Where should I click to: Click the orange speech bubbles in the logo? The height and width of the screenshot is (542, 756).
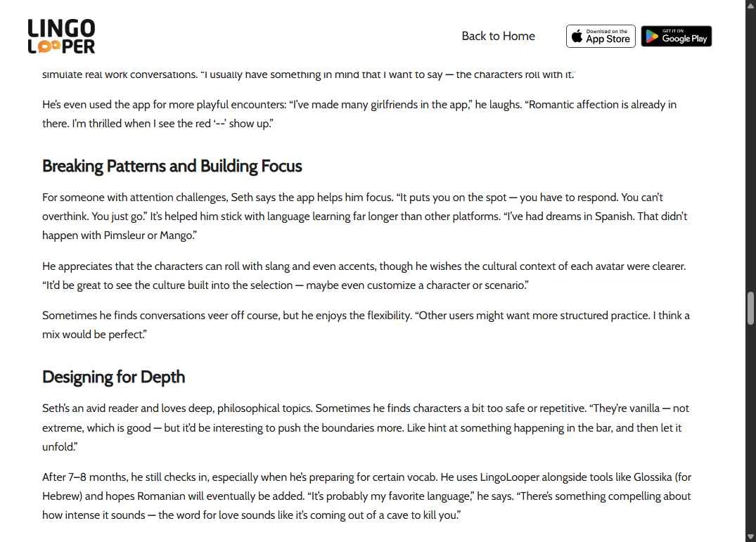[x=46, y=46]
